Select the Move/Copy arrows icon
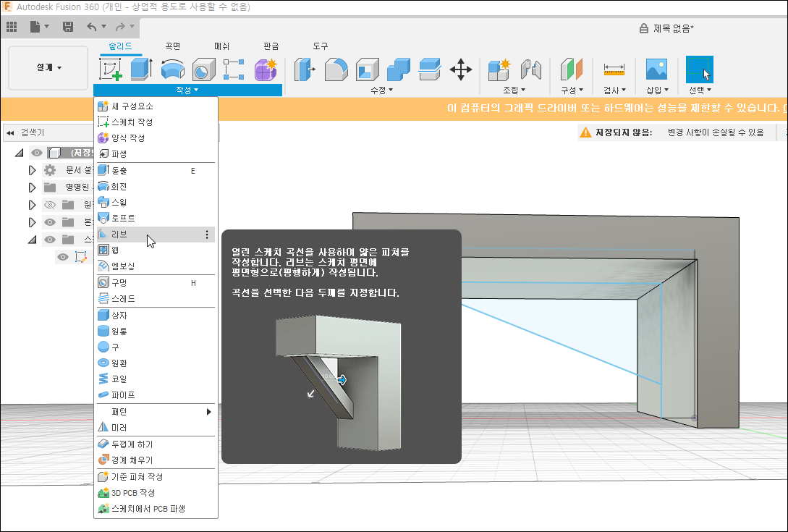788x532 pixels. pos(460,69)
